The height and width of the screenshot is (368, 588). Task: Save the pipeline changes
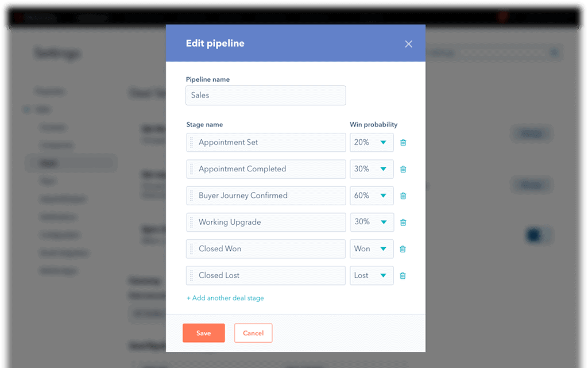203,333
